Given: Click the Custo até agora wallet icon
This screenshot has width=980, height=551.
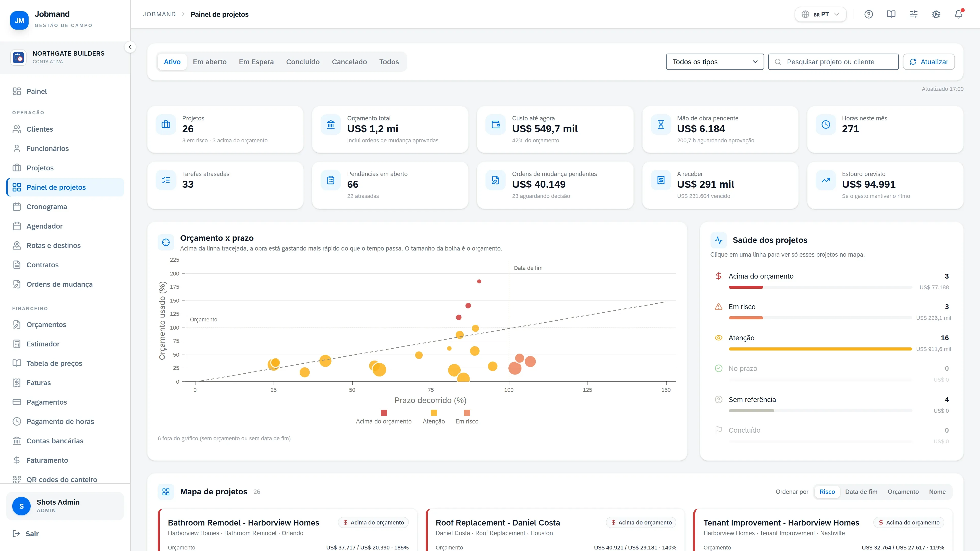Looking at the screenshot, I should 496,124.
